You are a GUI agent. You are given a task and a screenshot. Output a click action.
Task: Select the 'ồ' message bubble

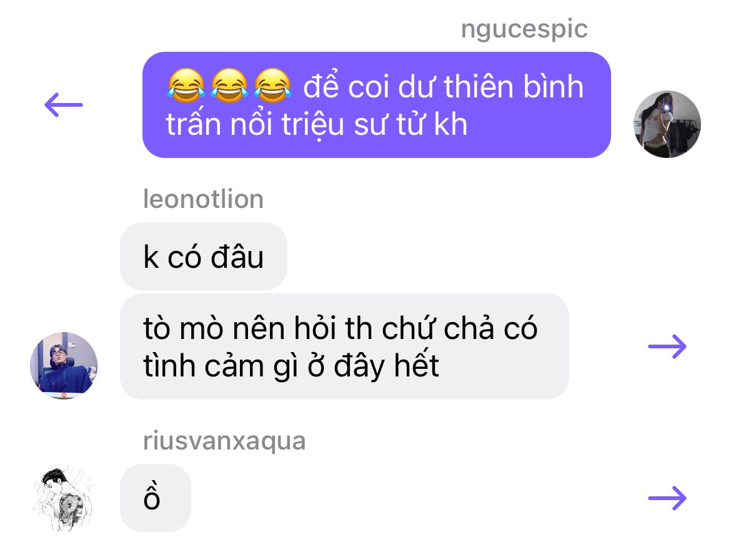156,498
